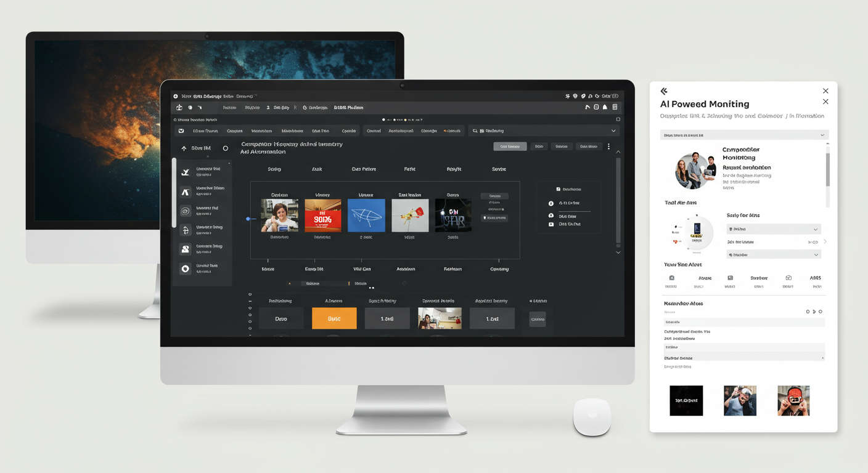Click the clipboard icon right of the bell
Image resolution: width=868 pixels, height=473 pixels.
[x=615, y=107]
